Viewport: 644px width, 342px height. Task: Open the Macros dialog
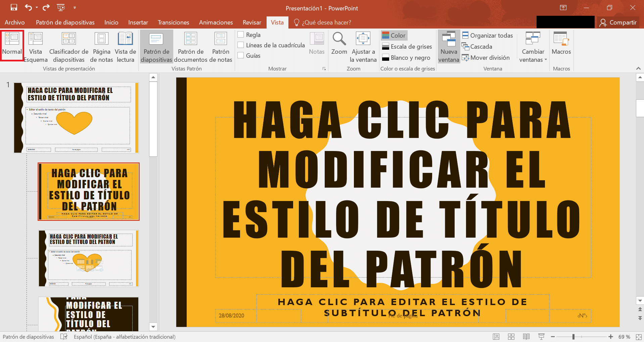click(561, 44)
